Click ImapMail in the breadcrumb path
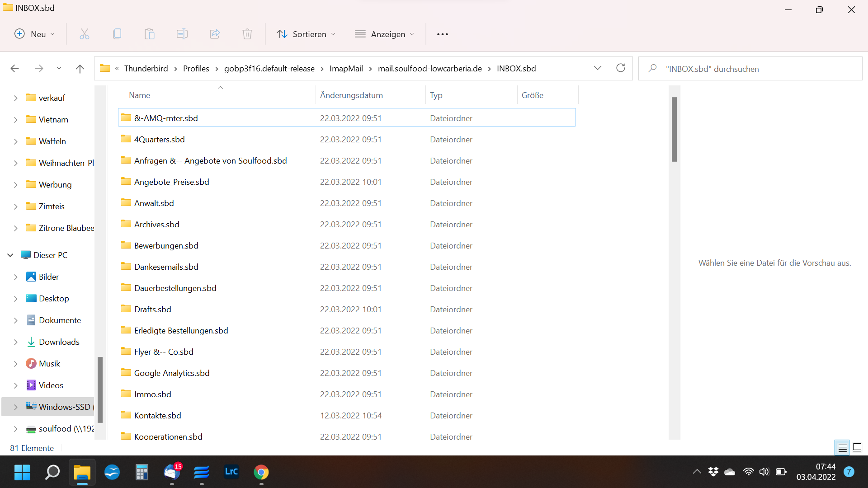 pyautogui.click(x=346, y=68)
